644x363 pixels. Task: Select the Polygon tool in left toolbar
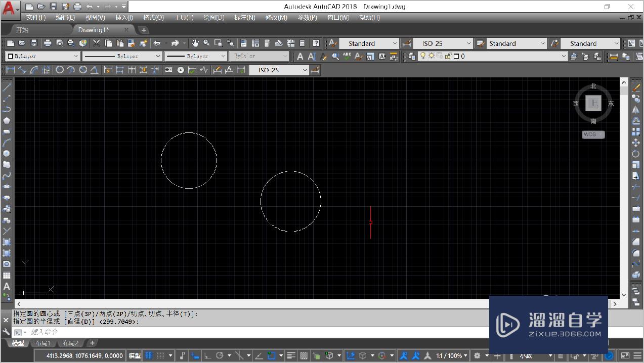[x=7, y=120]
